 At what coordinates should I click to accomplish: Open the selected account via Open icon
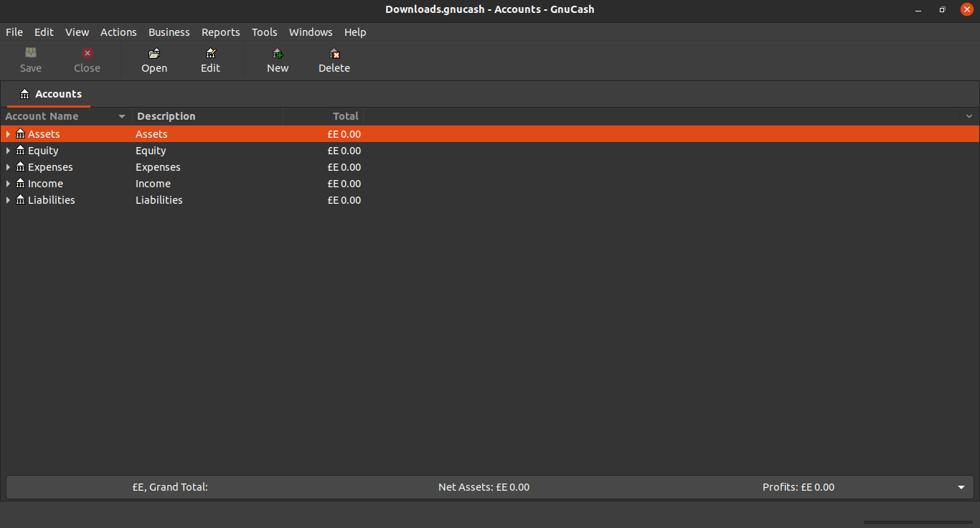click(x=154, y=53)
